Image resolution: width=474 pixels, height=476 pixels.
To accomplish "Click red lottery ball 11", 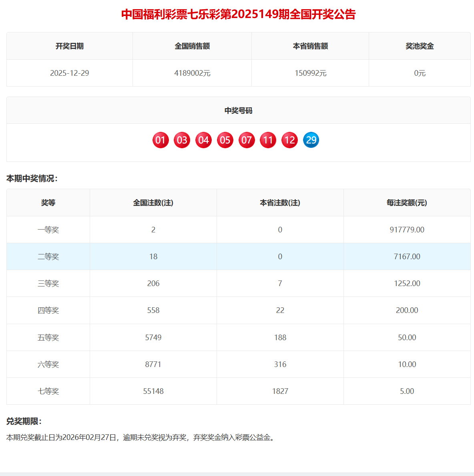I will click(268, 140).
